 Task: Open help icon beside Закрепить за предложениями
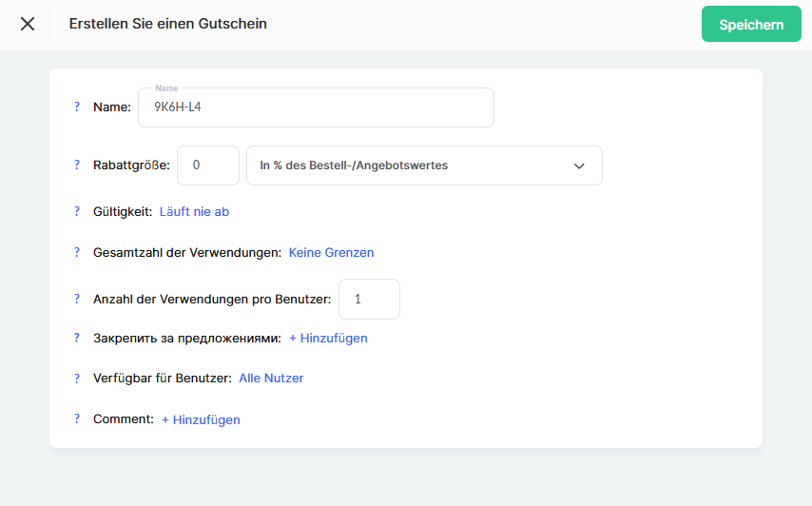pos(77,338)
